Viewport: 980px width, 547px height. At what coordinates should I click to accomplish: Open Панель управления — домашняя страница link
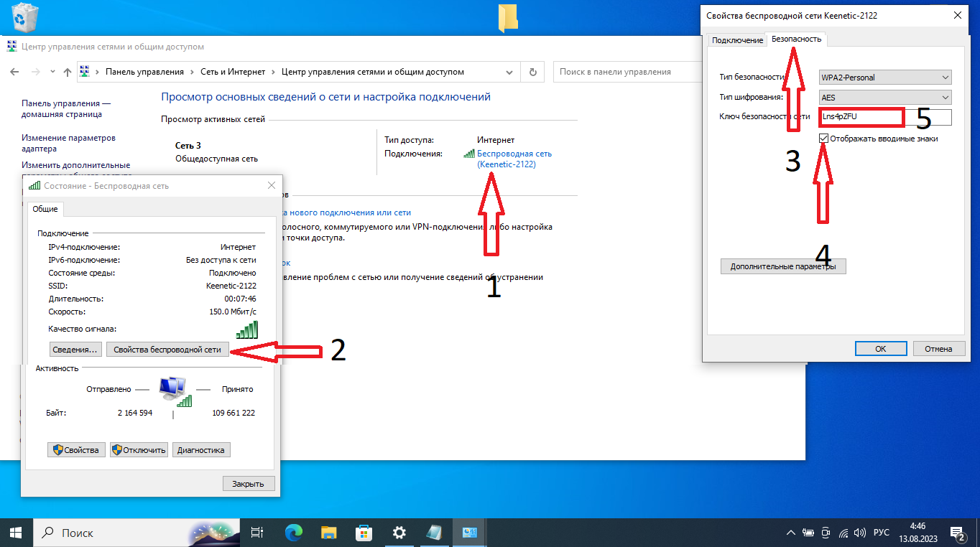(x=66, y=108)
